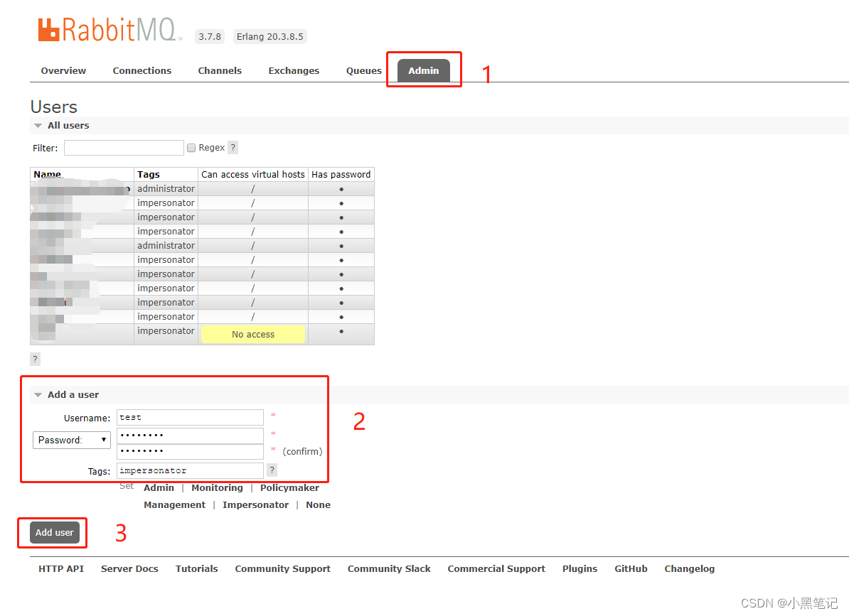Open the Queues tab
849x616 pixels.
coord(364,71)
